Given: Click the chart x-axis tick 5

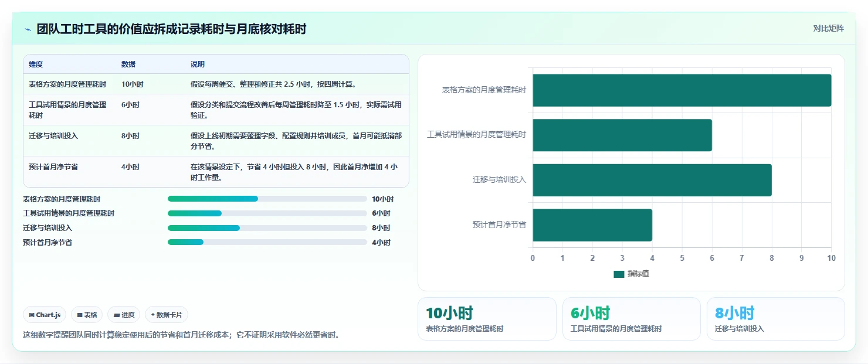Looking at the screenshot, I should coord(682,258).
